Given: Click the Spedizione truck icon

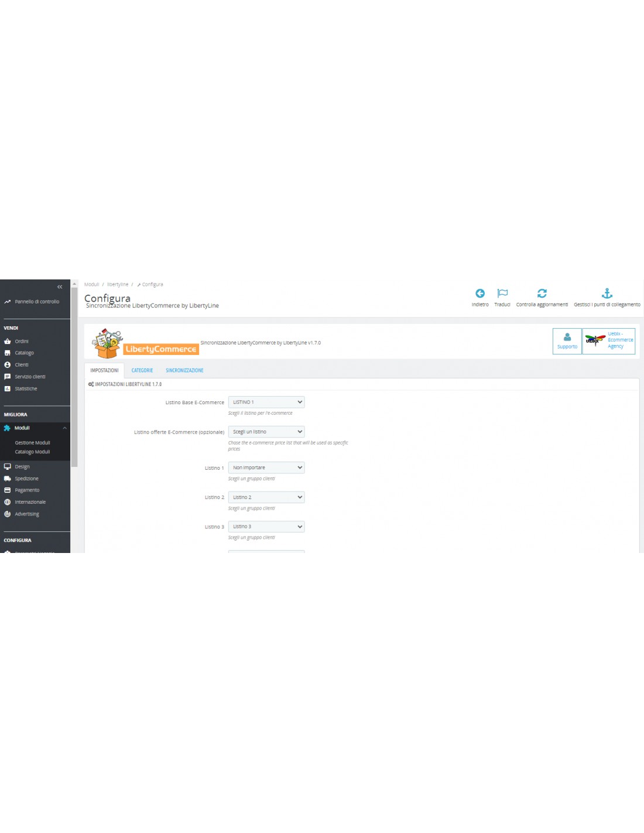Looking at the screenshot, I should click(7, 479).
